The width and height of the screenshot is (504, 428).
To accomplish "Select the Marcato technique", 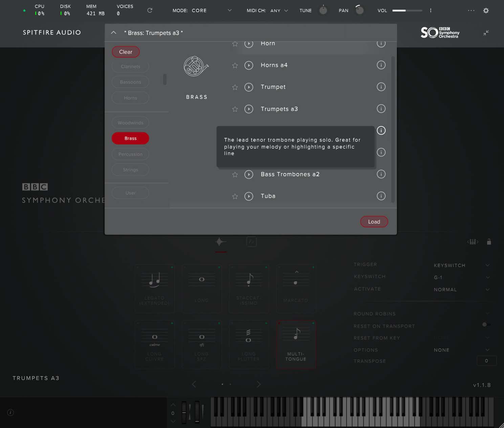I will click(296, 289).
